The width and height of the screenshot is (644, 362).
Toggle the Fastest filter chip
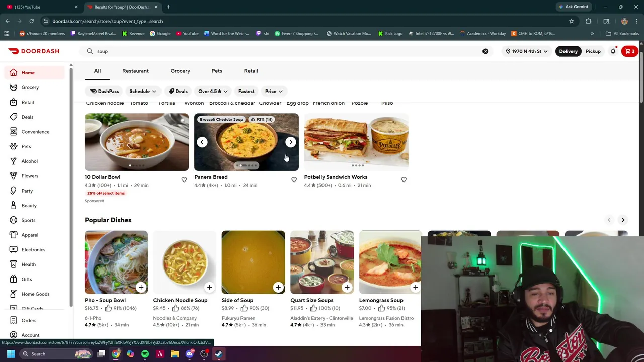tap(247, 92)
